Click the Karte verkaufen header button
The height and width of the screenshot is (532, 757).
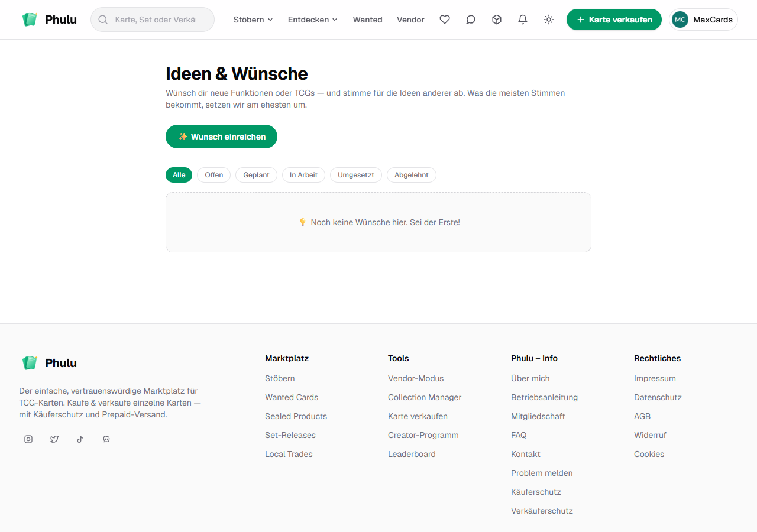[614, 20]
